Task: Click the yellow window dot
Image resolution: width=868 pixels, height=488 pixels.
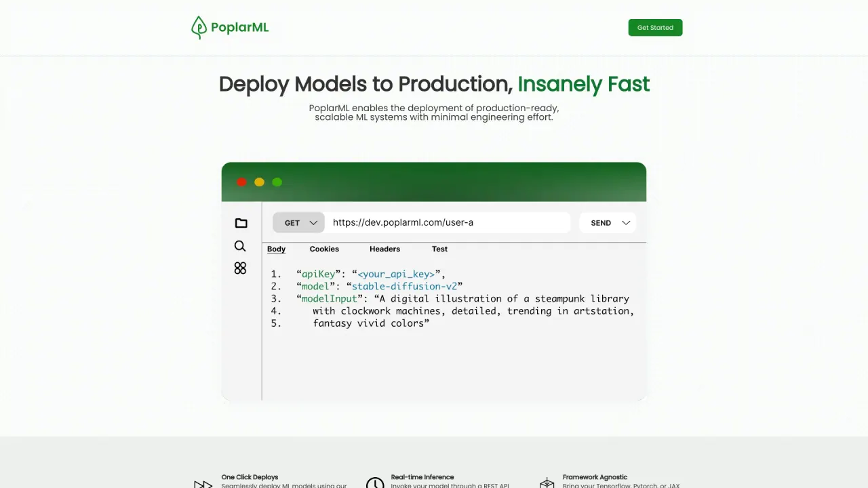Action: click(259, 182)
